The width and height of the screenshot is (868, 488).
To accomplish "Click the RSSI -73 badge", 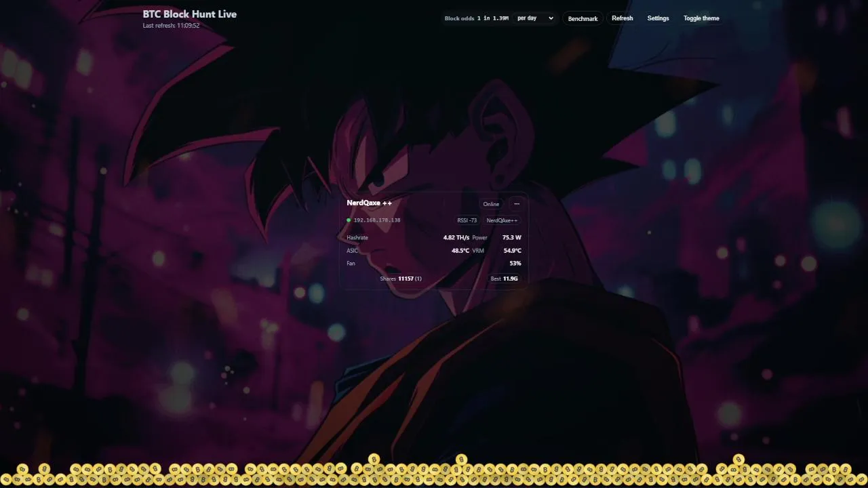I will click(x=467, y=220).
